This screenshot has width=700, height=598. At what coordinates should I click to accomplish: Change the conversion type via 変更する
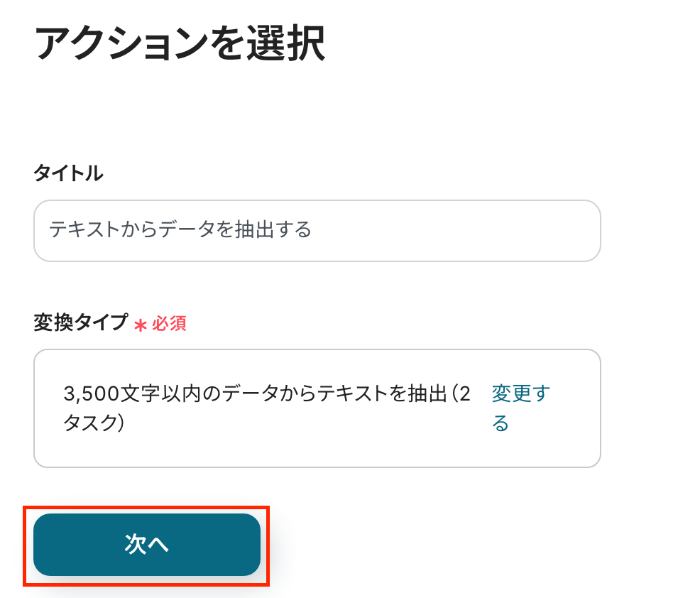(x=520, y=408)
